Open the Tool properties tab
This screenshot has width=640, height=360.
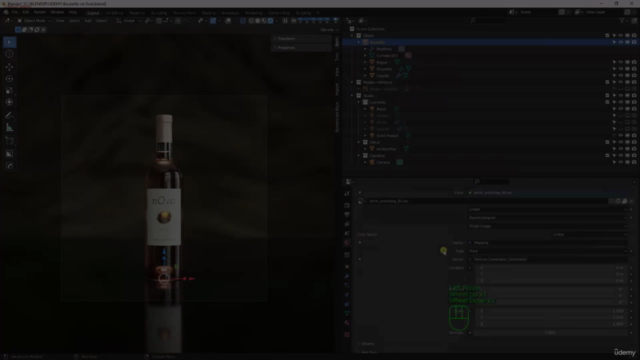[347, 193]
